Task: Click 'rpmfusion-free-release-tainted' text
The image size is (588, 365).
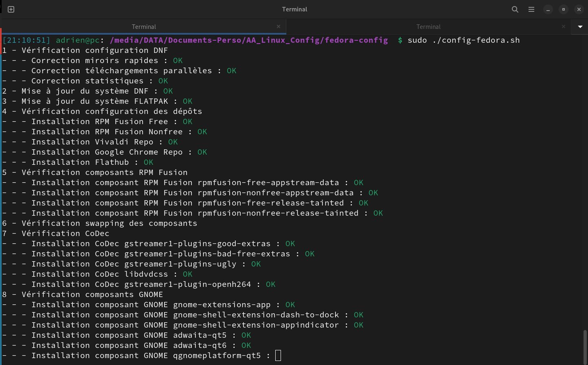Action: click(x=271, y=203)
